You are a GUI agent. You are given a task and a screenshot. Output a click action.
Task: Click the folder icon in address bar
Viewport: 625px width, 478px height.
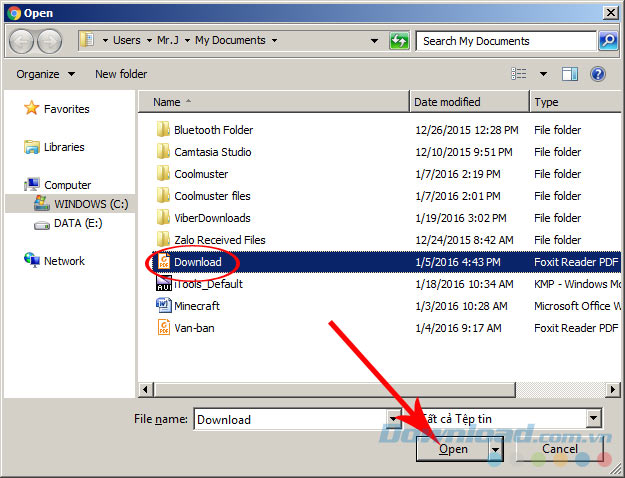[86, 40]
